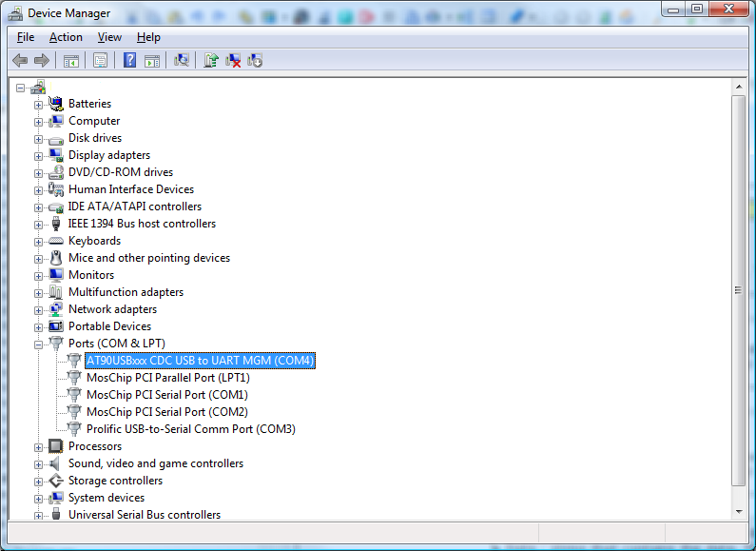Expand the Multifunction adapters node
The image size is (756, 551).
pos(38,293)
